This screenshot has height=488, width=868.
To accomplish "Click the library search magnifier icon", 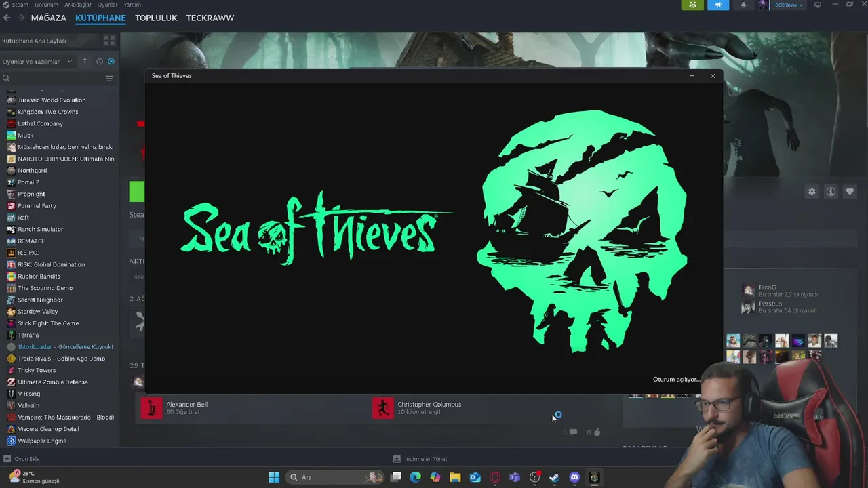I will 6,79.
